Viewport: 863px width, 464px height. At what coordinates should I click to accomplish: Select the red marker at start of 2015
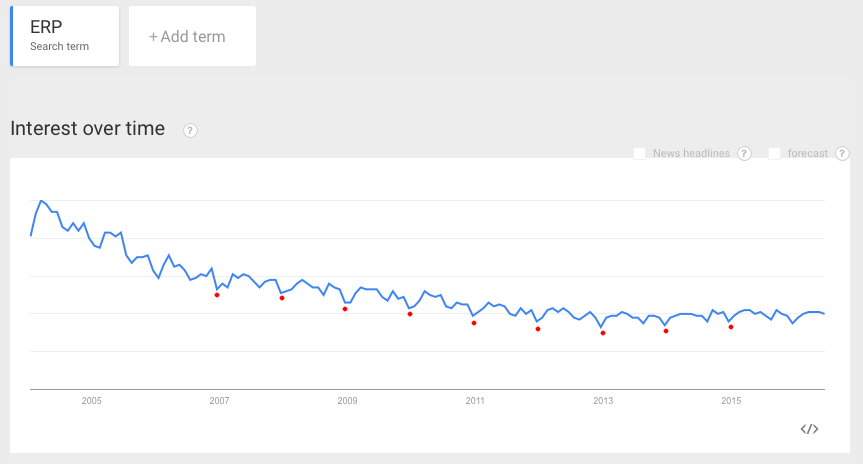[731, 327]
